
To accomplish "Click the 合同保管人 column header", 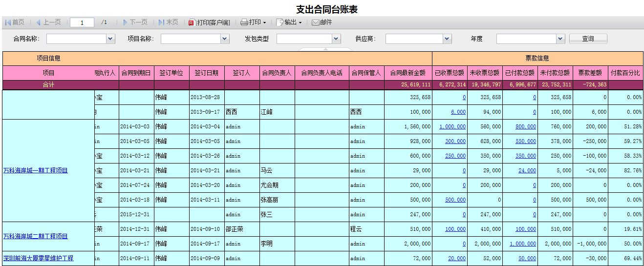I will 366,73.
